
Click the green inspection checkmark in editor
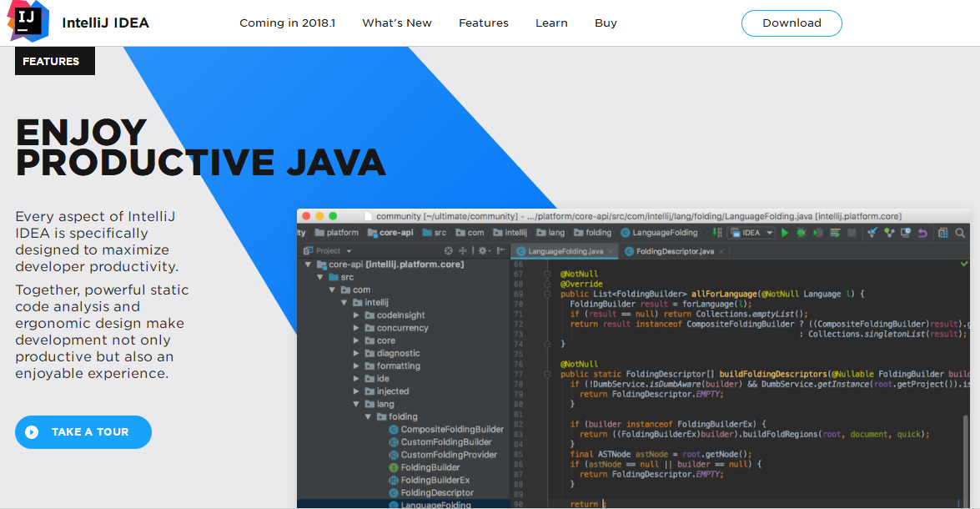[964, 264]
